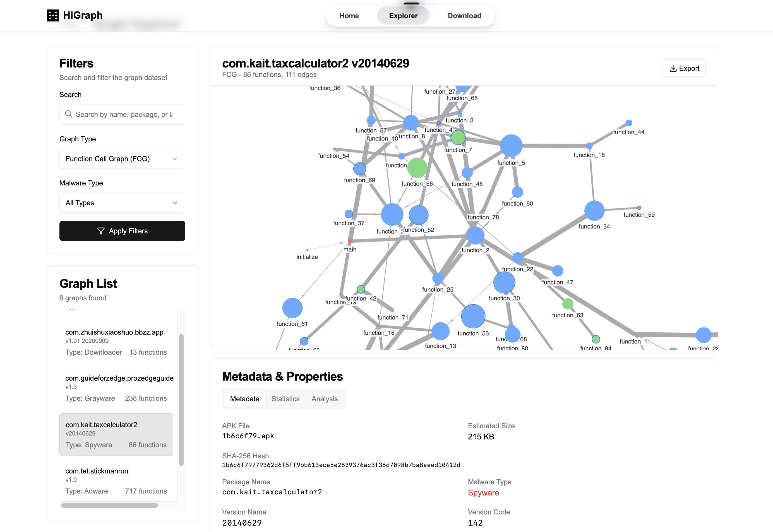Select the function_61 node circle
Viewport: 773px width, 532px height.
click(x=292, y=308)
